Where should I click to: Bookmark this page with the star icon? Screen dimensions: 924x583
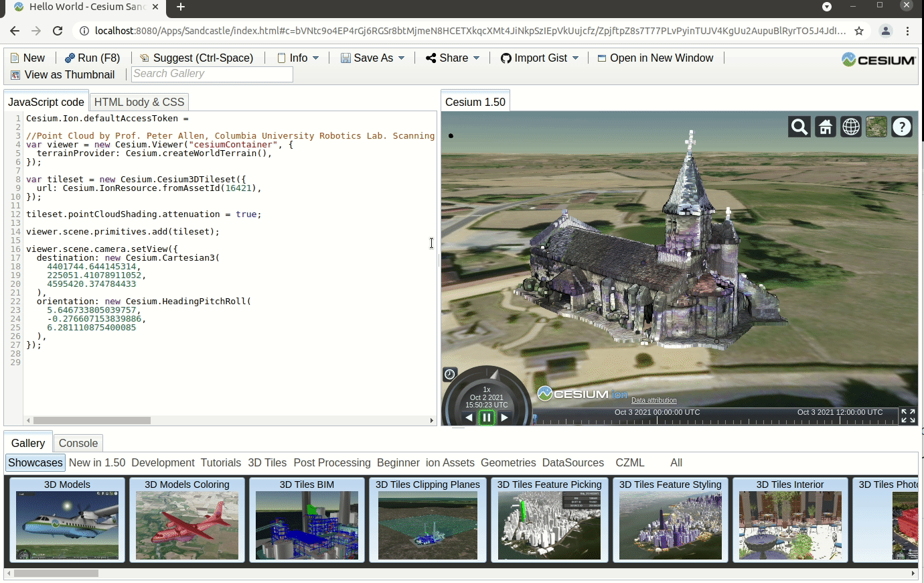859,31
